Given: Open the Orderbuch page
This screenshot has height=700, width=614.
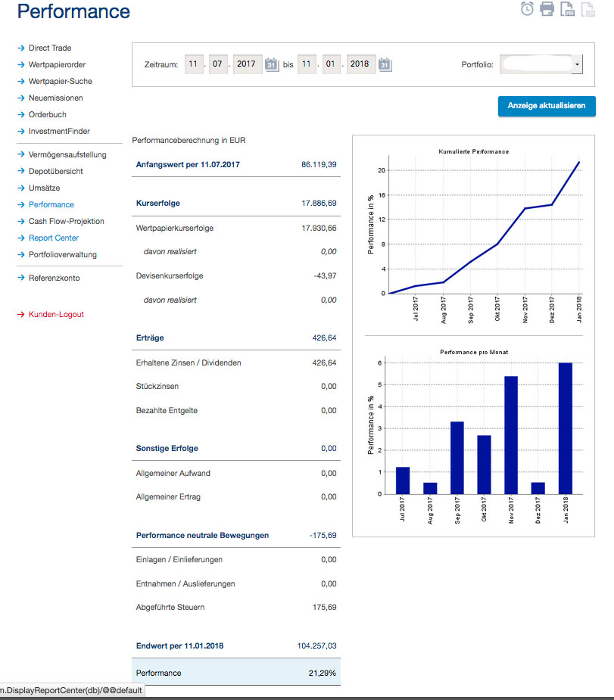Looking at the screenshot, I should (x=48, y=114).
